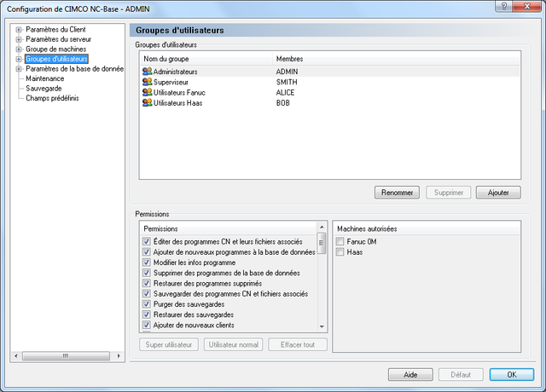Viewport: 546px width, 392px height.
Task: Click the Renommer button
Action: (x=397, y=193)
